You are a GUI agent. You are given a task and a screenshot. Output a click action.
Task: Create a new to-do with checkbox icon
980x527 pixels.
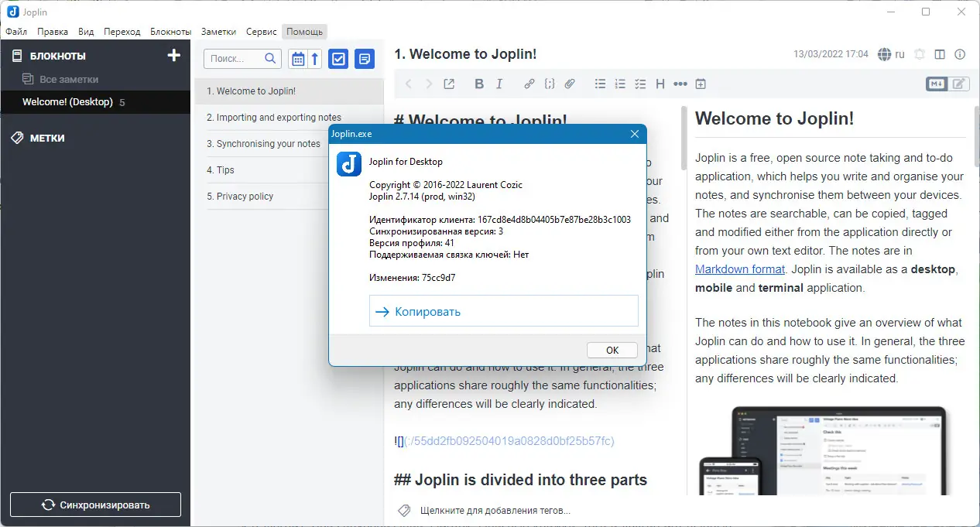(338, 59)
